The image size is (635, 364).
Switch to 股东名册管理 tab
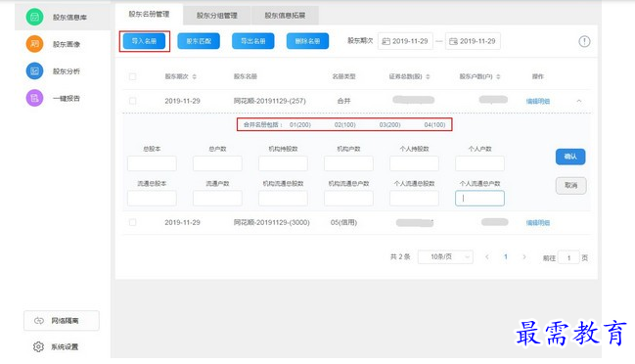[149, 14]
